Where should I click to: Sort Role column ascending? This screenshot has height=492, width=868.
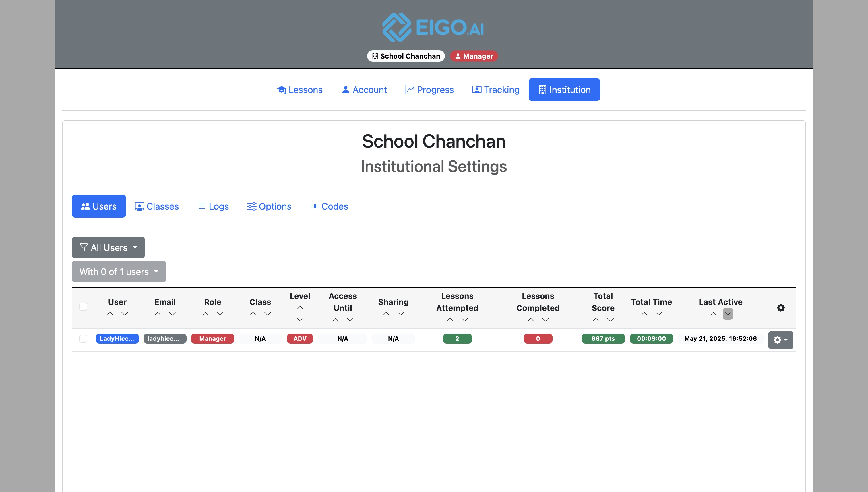click(x=205, y=314)
